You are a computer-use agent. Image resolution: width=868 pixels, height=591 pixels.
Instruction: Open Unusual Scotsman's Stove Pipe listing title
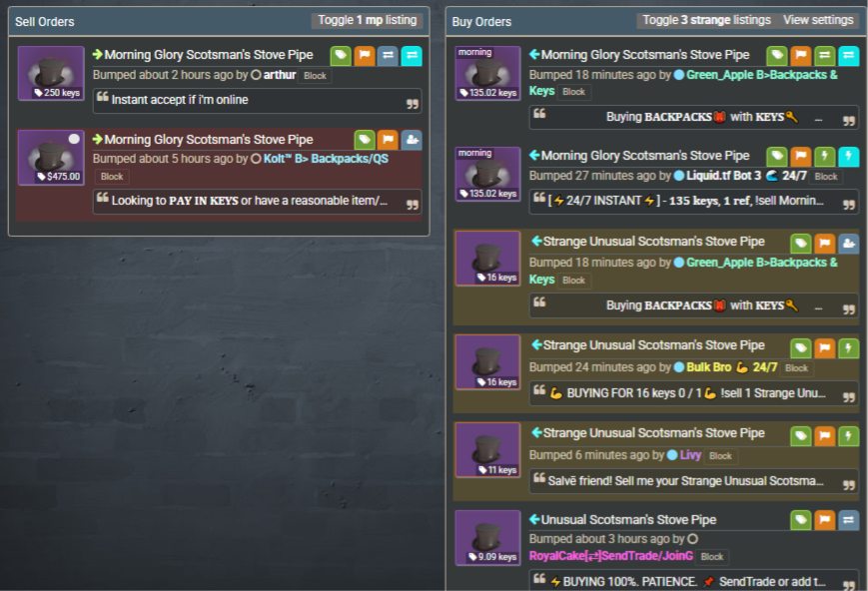[628, 519]
